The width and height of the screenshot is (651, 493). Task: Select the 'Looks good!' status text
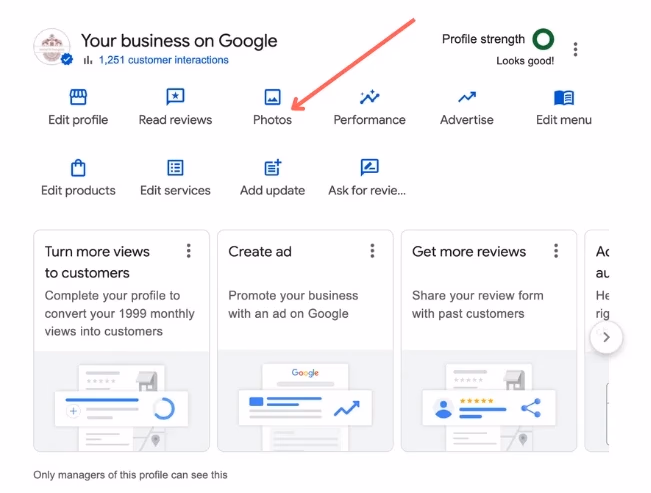[x=525, y=61]
